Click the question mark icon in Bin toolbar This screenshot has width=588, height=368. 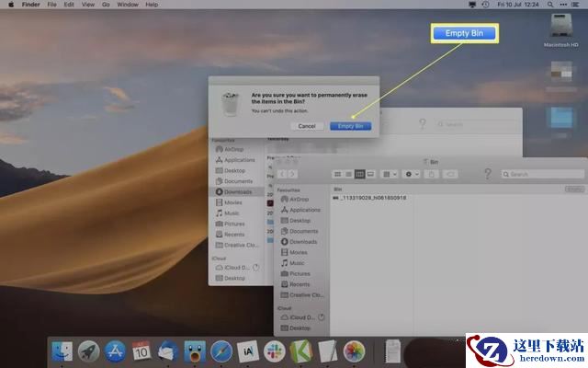488,174
